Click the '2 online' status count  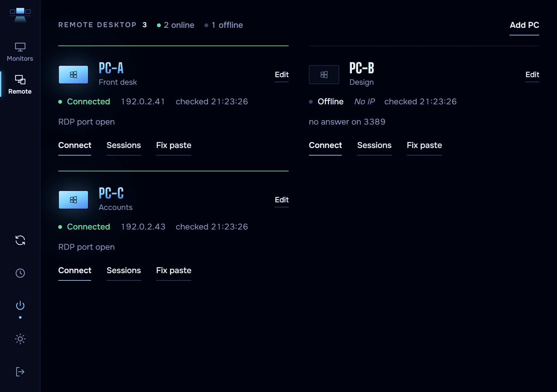[x=176, y=25]
